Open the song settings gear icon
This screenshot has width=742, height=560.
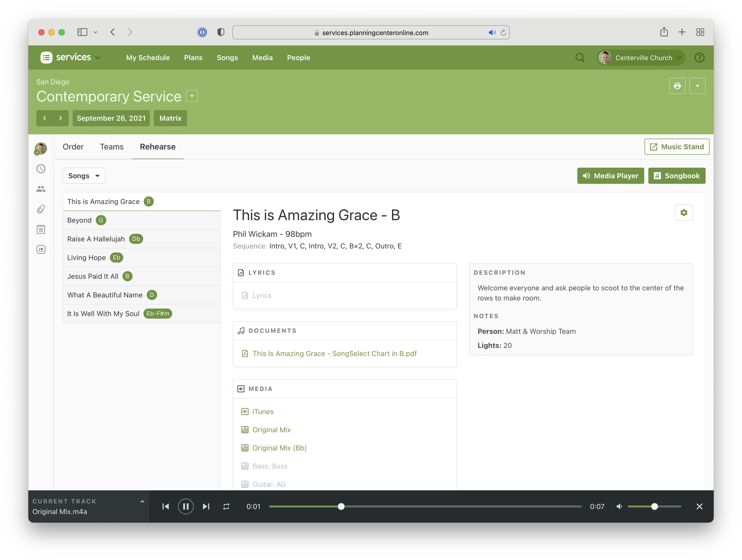coord(683,213)
